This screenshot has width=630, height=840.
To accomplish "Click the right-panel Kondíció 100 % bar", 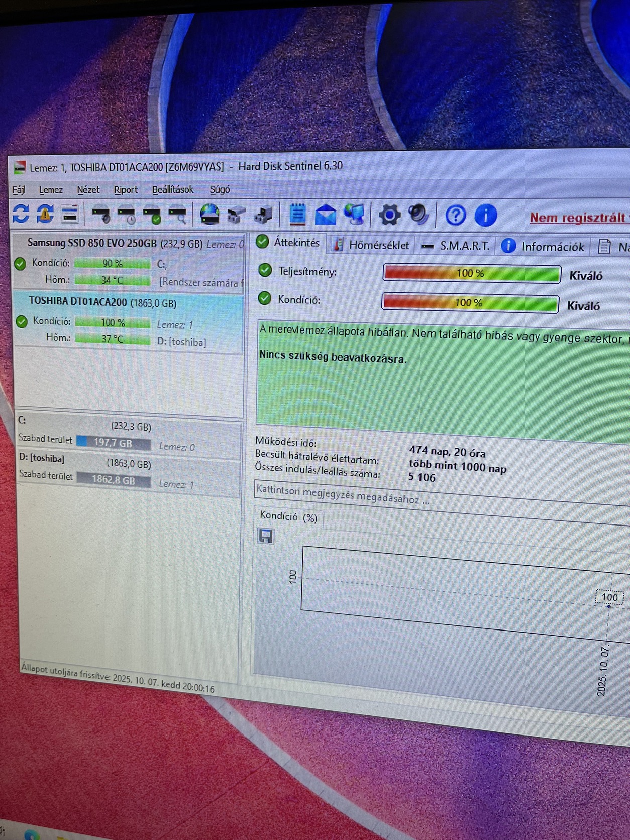I will coord(470,303).
